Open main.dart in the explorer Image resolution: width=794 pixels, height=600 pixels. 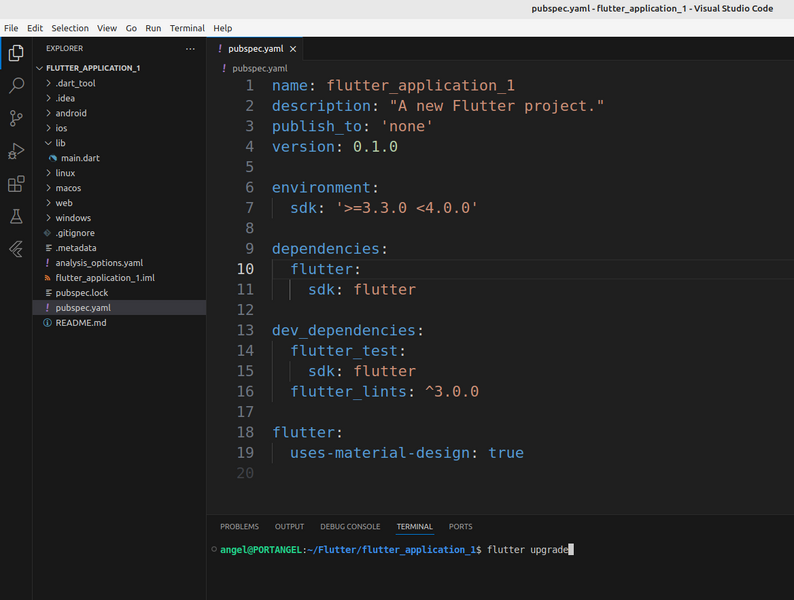pos(81,158)
